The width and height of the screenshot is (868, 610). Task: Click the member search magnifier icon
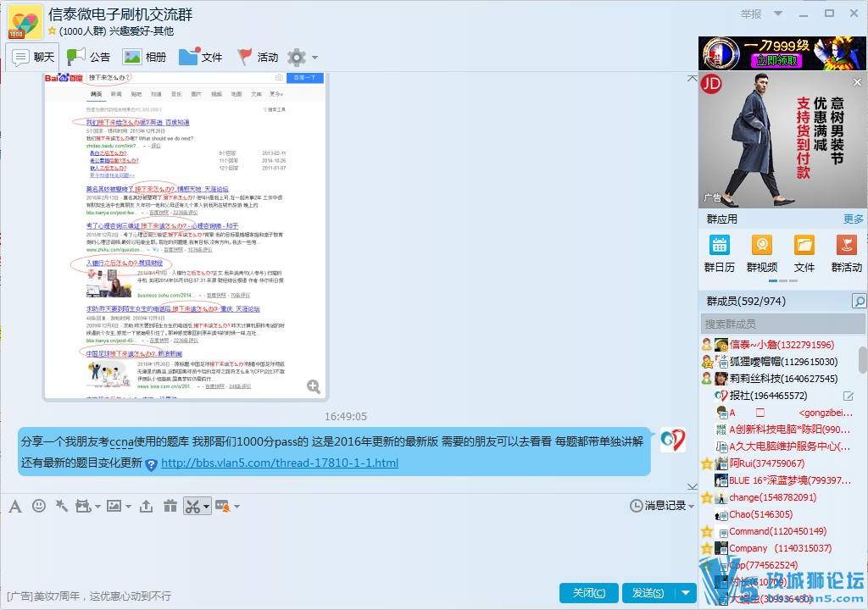pos(859,302)
